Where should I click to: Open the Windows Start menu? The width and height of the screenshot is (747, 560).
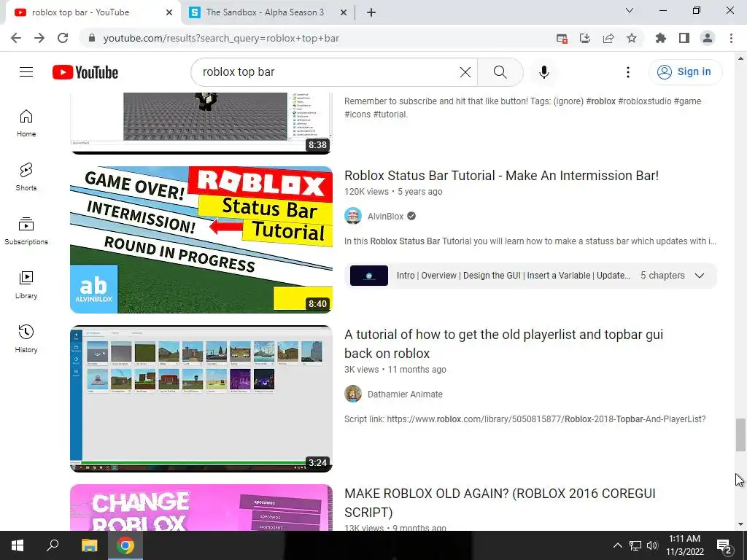click(18, 545)
